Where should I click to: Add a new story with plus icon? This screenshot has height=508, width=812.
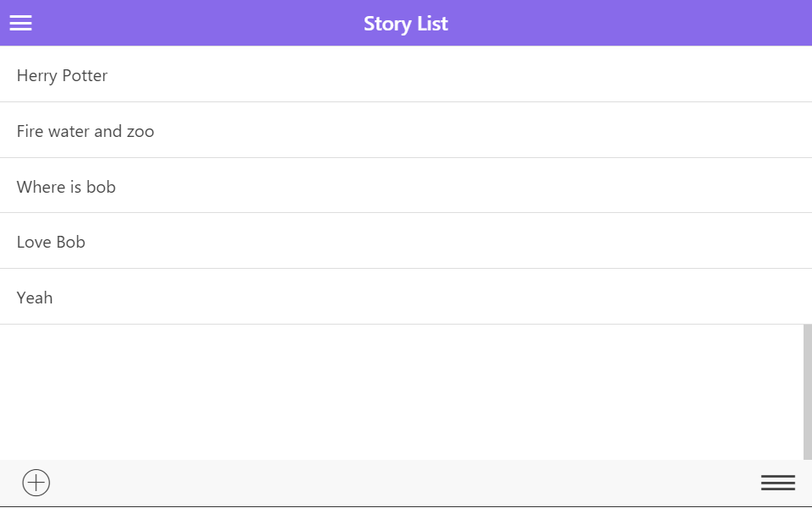[36, 483]
